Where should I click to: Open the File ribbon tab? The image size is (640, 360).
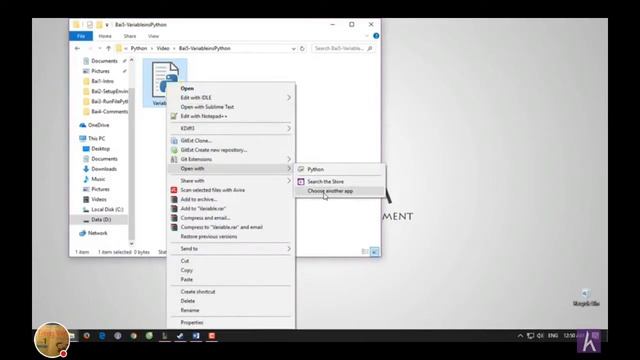coord(81,36)
